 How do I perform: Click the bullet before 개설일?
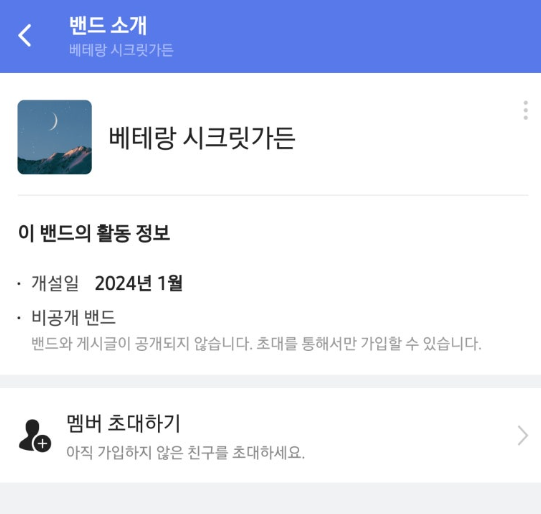click(19, 284)
